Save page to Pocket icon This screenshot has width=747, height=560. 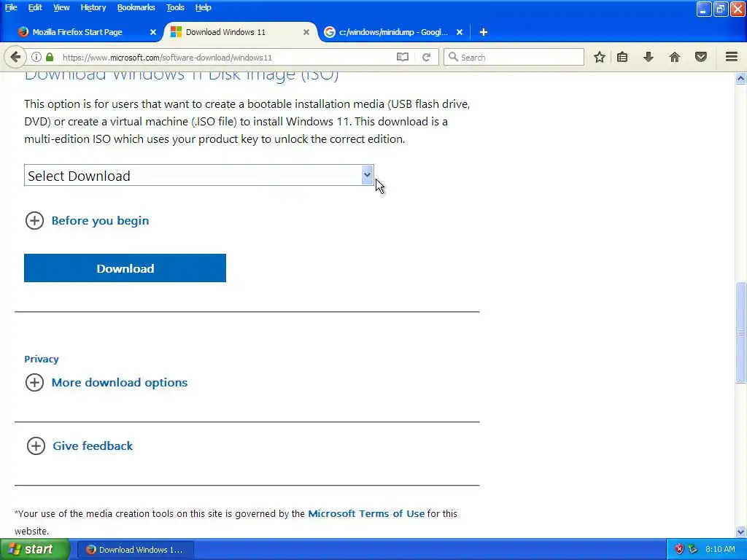pos(701,57)
